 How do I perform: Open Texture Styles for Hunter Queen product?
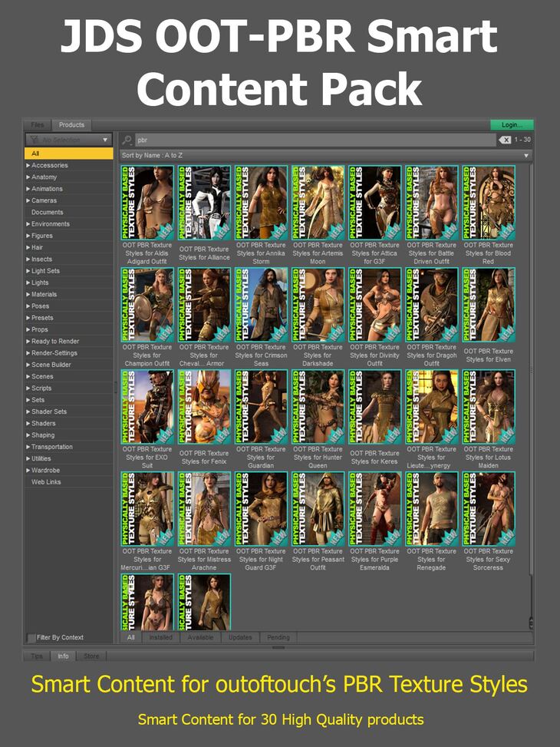click(x=318, y=407)
